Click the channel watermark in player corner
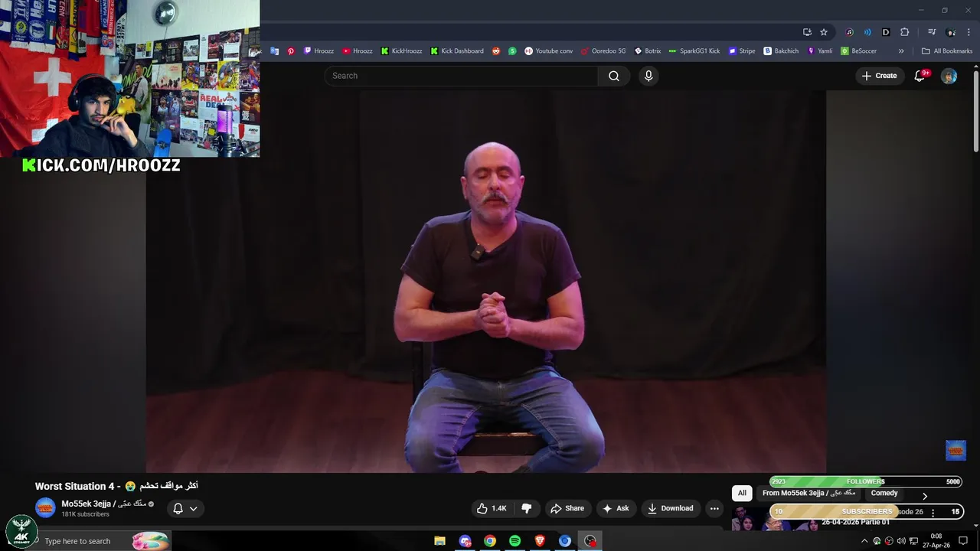 tap(955, 450)
